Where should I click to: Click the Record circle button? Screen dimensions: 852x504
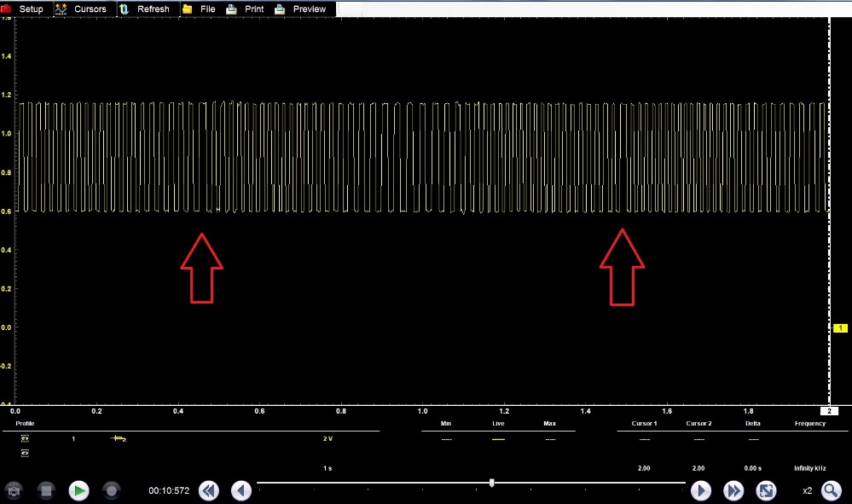pos(110,490)
